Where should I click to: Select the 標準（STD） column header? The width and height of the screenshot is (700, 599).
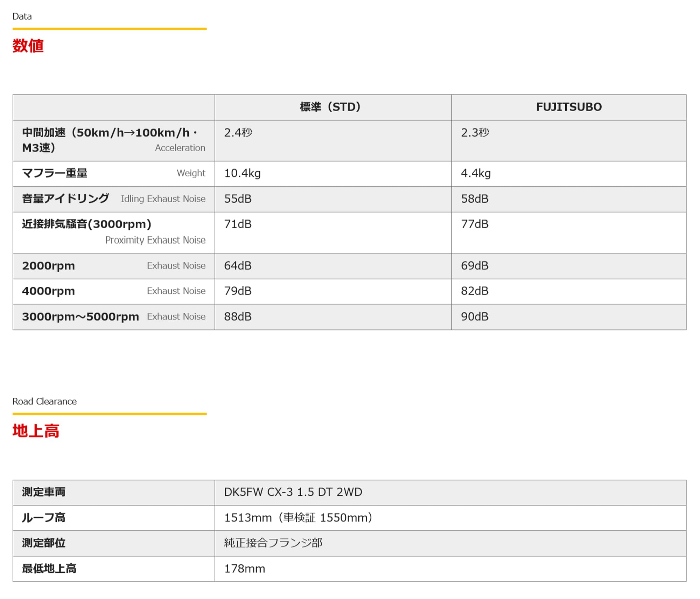(x=330, y=107)
